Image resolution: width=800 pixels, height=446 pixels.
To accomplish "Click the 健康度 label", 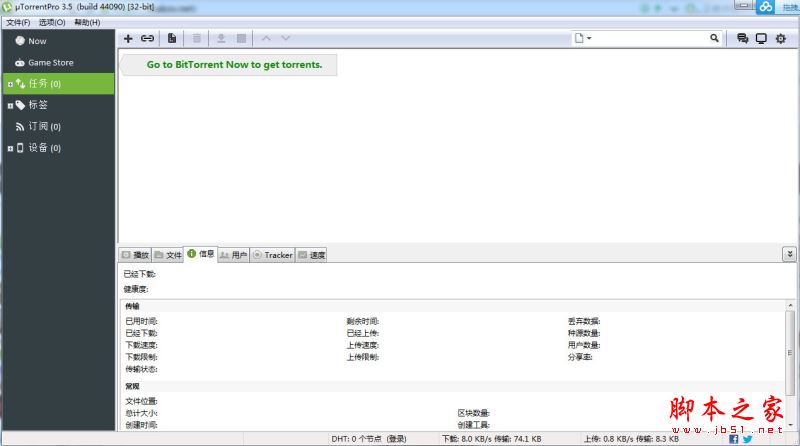I will [x=136, y=289].
